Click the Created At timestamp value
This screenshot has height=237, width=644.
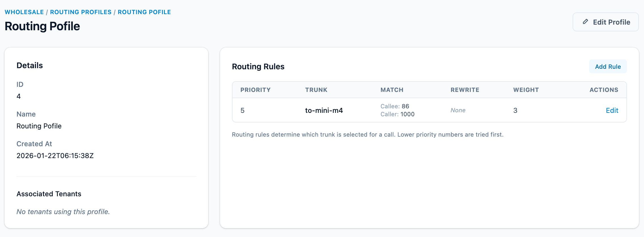[55, 155]
